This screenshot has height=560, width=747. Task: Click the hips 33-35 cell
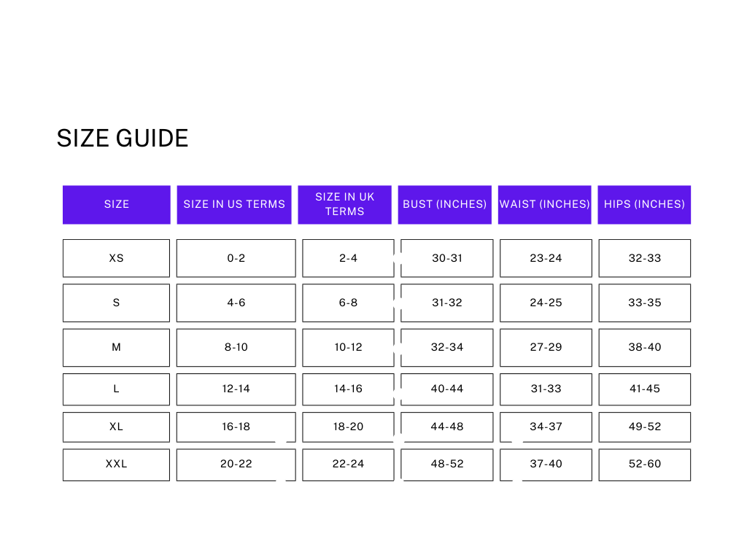point(645,303)
